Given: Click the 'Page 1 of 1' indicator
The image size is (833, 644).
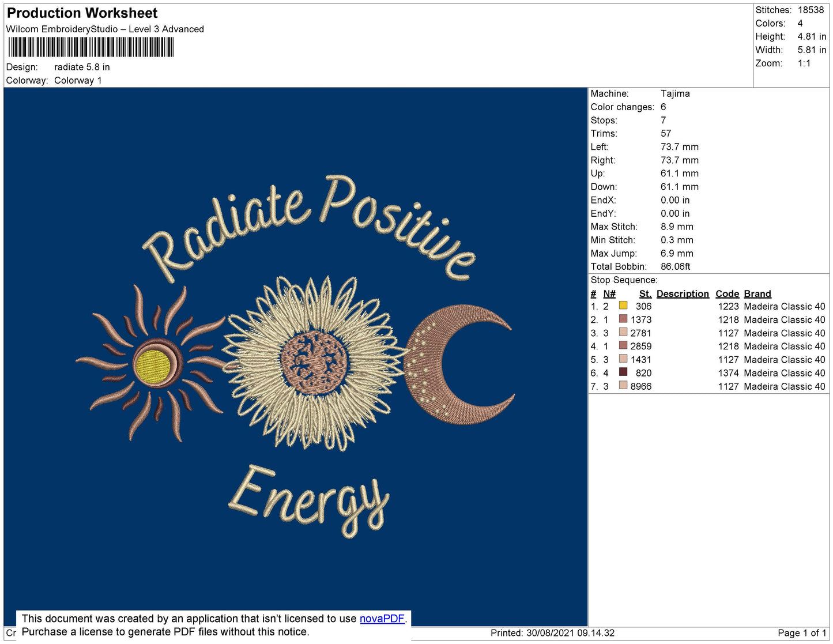Looking at the screenshot, I should [802, 633].
